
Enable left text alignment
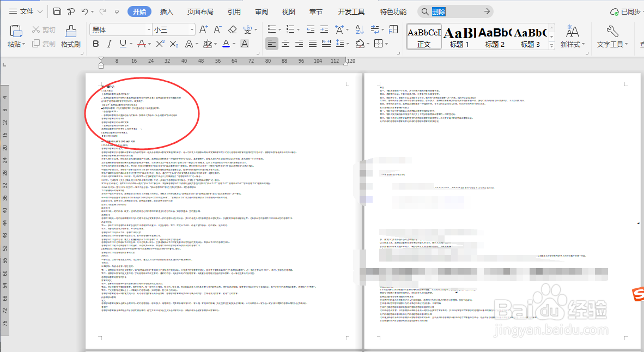click(271, 44)
